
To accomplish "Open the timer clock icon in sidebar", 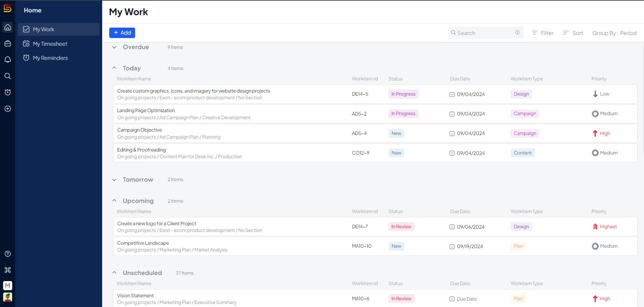I will click(8, 92).
